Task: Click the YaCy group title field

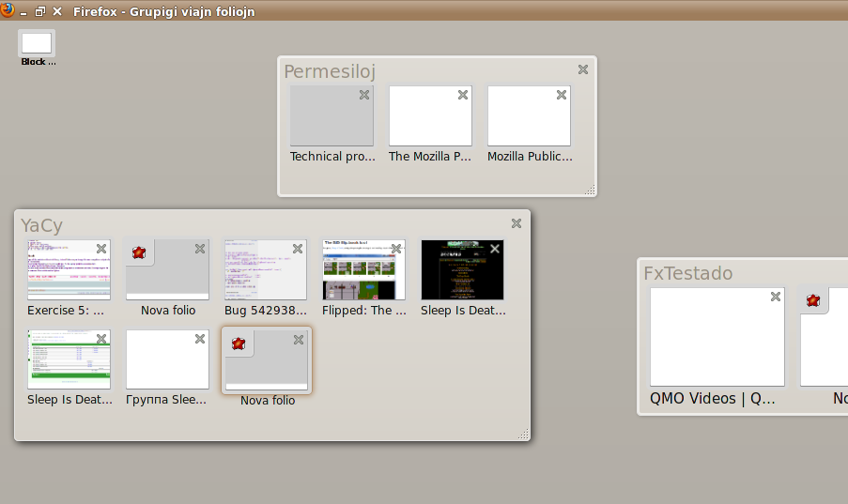Action: pyautogui.click(x=42, y=225)
